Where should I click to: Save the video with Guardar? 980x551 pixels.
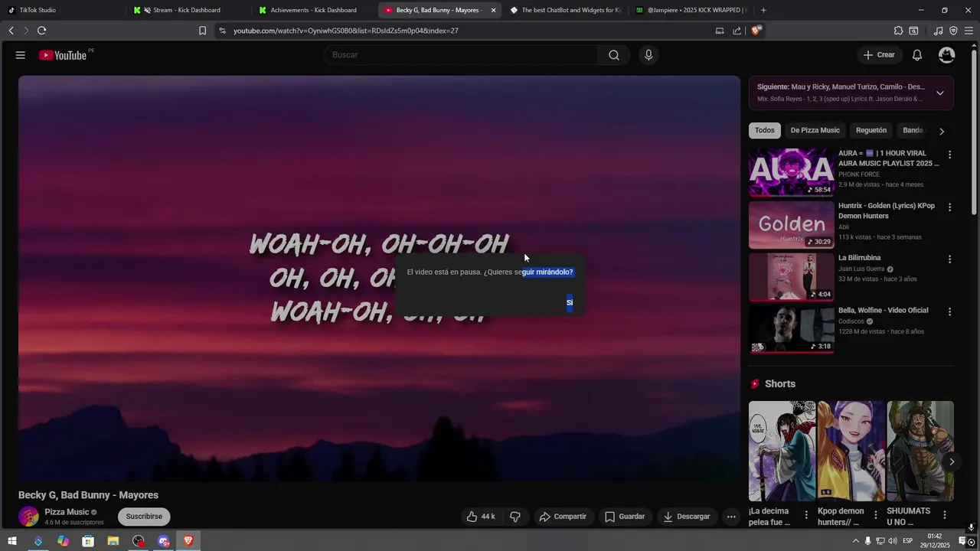625,517
